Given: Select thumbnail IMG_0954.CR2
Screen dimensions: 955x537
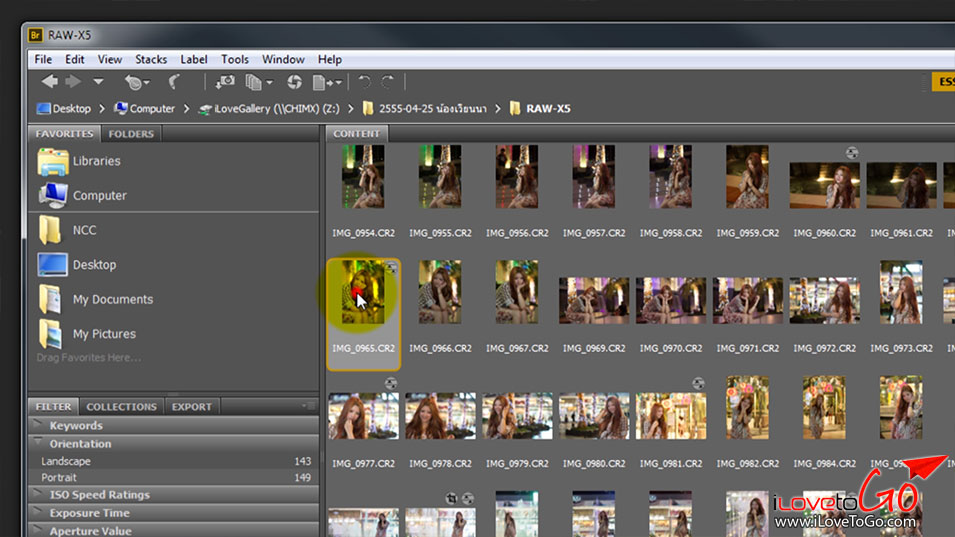Looking at the screenshot, I should click(x=363, y=177).
